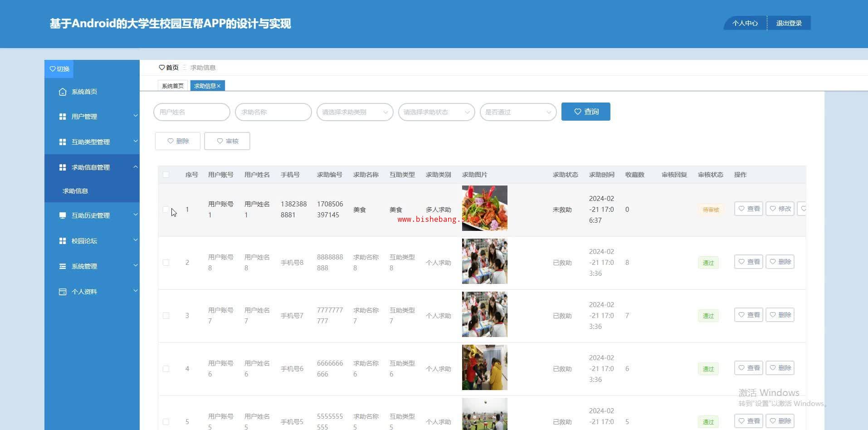Click the card icon next to 个人资料
868x430 pixels.
point(63,292)
